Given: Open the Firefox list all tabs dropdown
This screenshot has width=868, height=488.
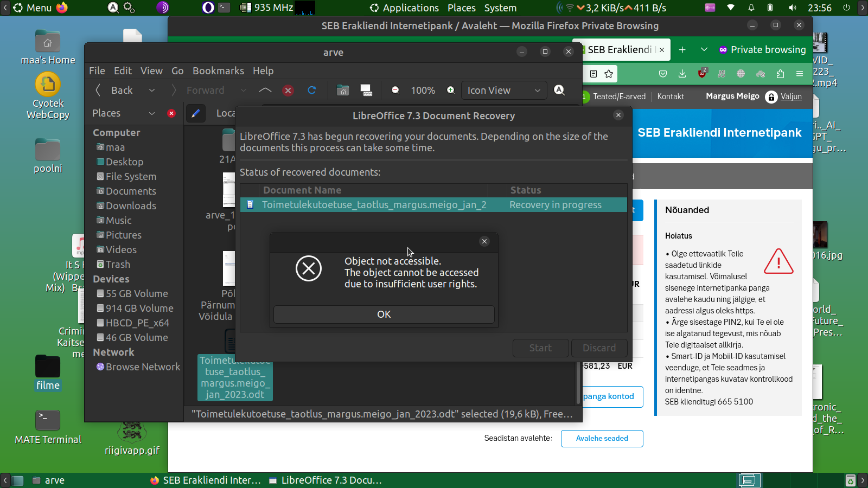Looking at the screenshot, I should 704,50.
